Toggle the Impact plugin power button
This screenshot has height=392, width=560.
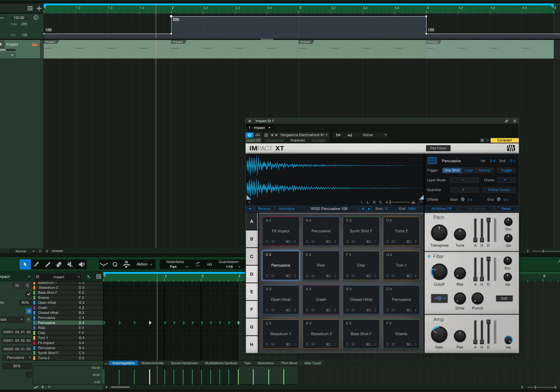pos(249,135)
